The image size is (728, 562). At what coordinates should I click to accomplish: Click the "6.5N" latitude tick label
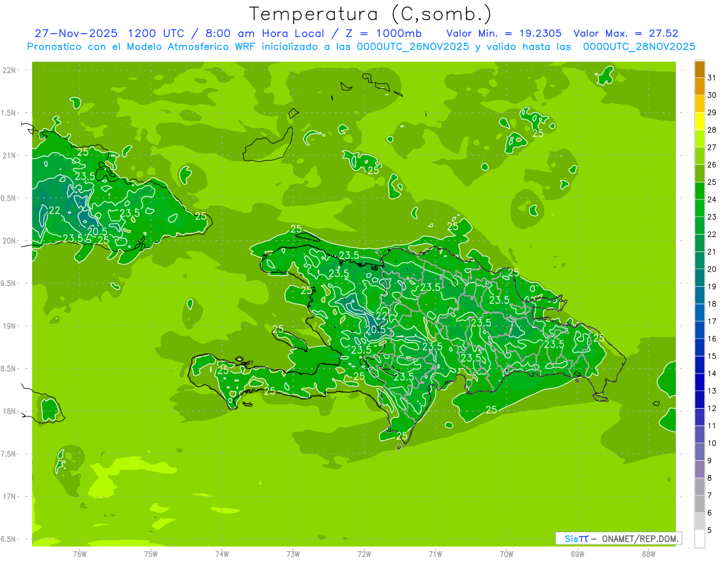click(x=9, y=540)
